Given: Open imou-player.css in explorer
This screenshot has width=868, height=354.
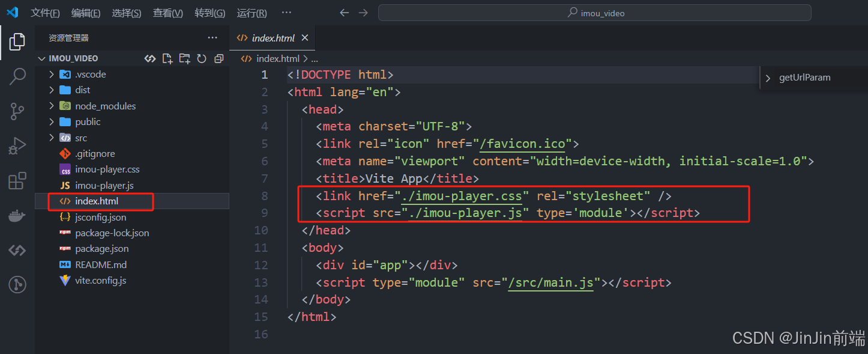Looking at the screenshot, I should pos(107,169).
